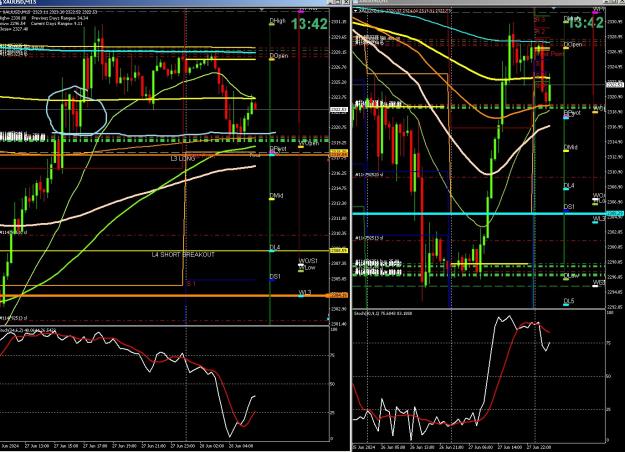Select the DOpen label in left chart

tap(278, 56)
